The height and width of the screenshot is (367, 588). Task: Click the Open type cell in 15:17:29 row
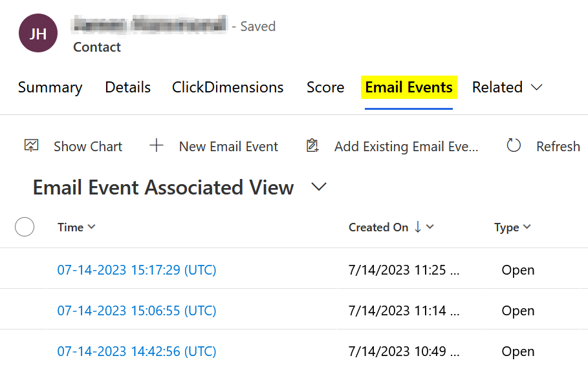[518, 270]
